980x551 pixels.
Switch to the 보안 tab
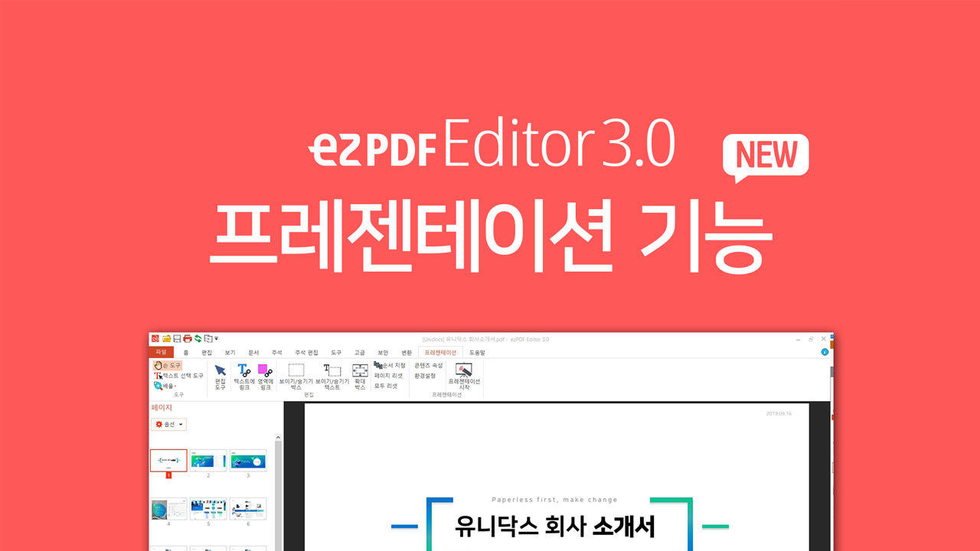(x=383, y=353)
